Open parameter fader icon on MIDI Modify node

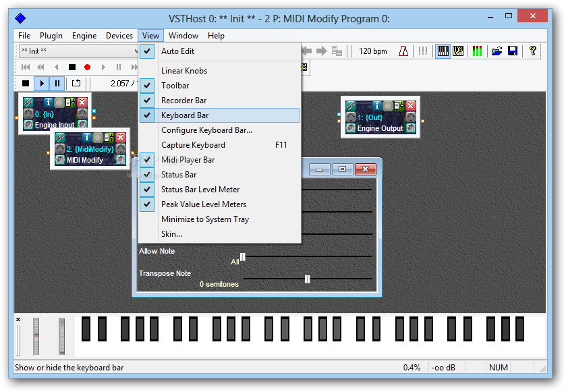point(109,138)
